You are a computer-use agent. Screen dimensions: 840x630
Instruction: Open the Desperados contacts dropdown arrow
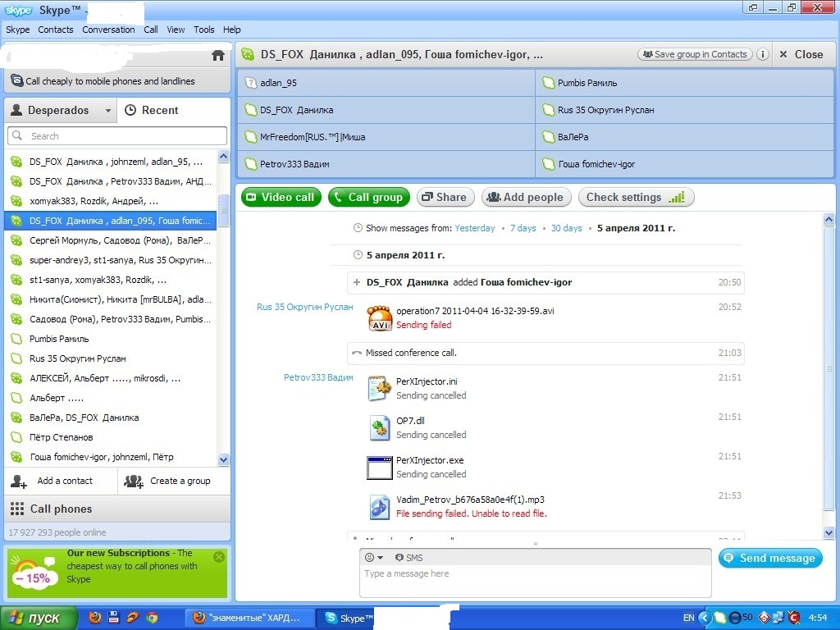click(x=107, y=111)
